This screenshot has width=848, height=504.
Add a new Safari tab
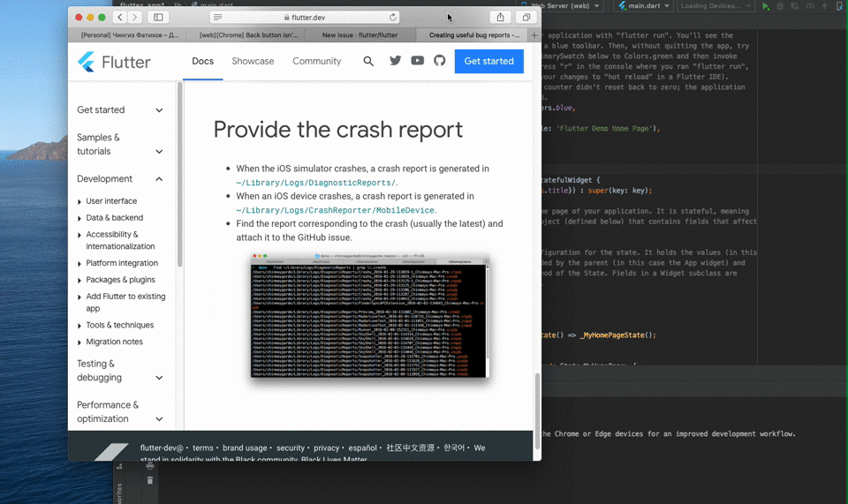(x=534, y=35)
